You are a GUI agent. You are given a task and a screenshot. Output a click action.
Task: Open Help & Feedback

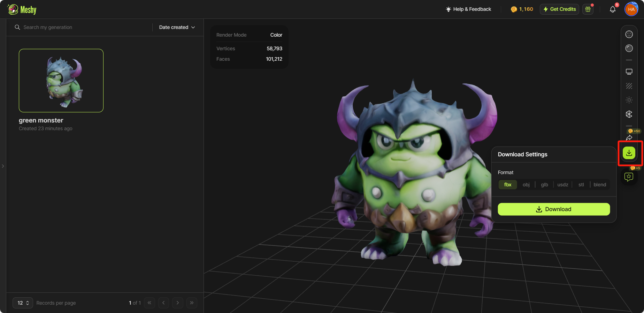coord(468,9)
